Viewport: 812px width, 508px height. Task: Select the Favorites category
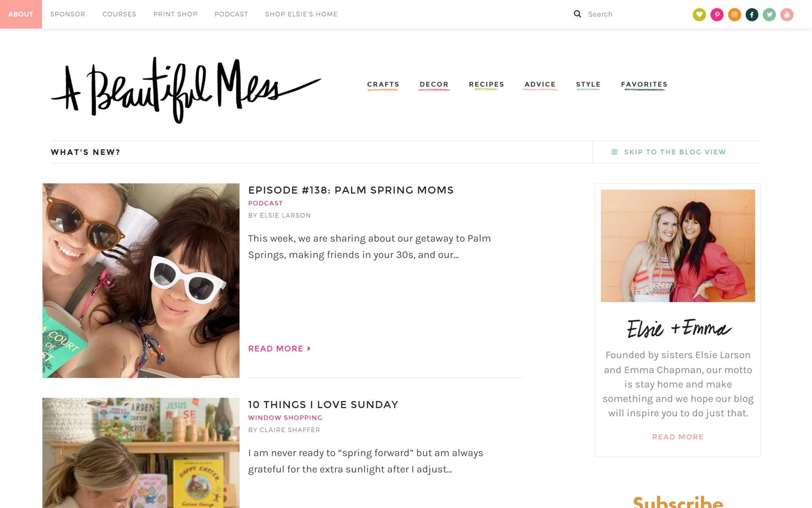point(644,85)
